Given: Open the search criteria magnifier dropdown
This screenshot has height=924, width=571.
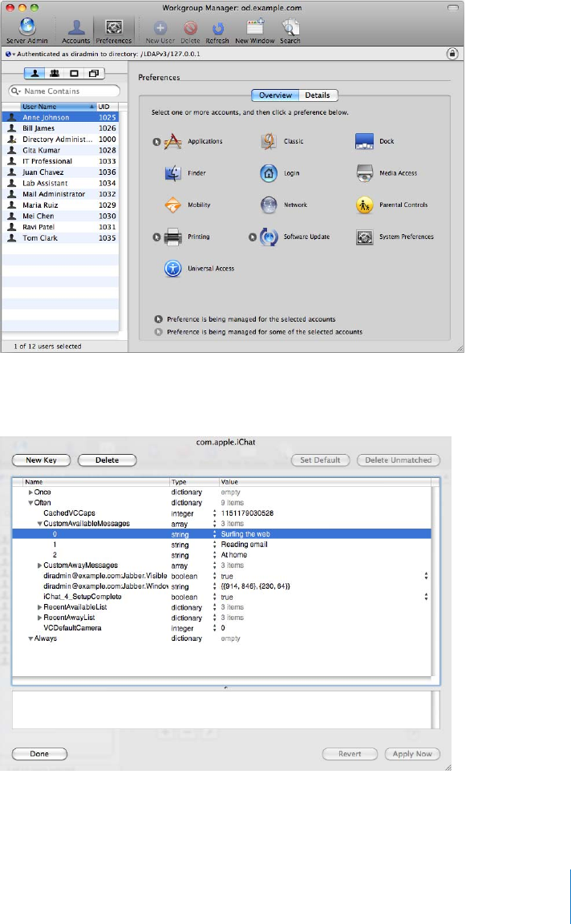Looking at the screenshot, I should coord(16,91).
